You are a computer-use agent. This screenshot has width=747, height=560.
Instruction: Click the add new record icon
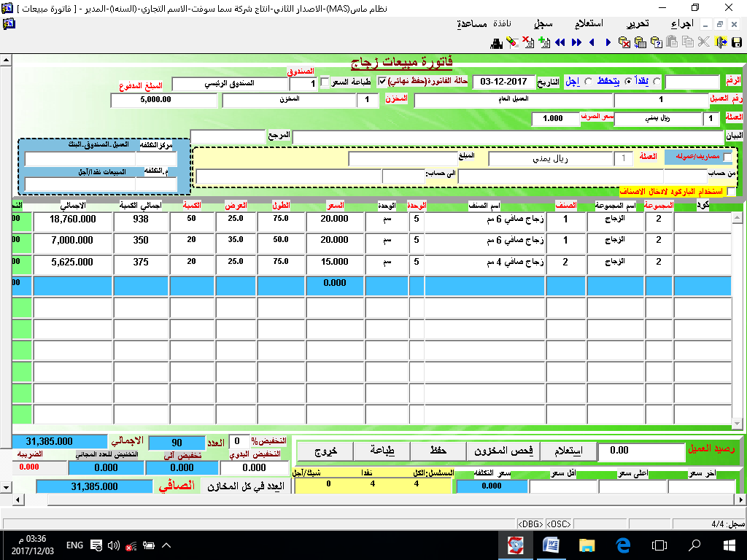coord(543,42)
